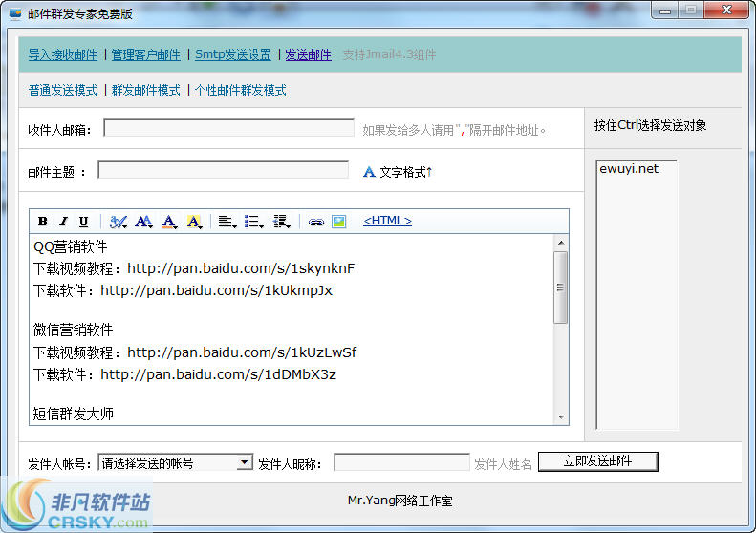Minimize the 邮件群发专家免费版 window
This screenshot has height=533, width=756.
(x=665, y=11)
